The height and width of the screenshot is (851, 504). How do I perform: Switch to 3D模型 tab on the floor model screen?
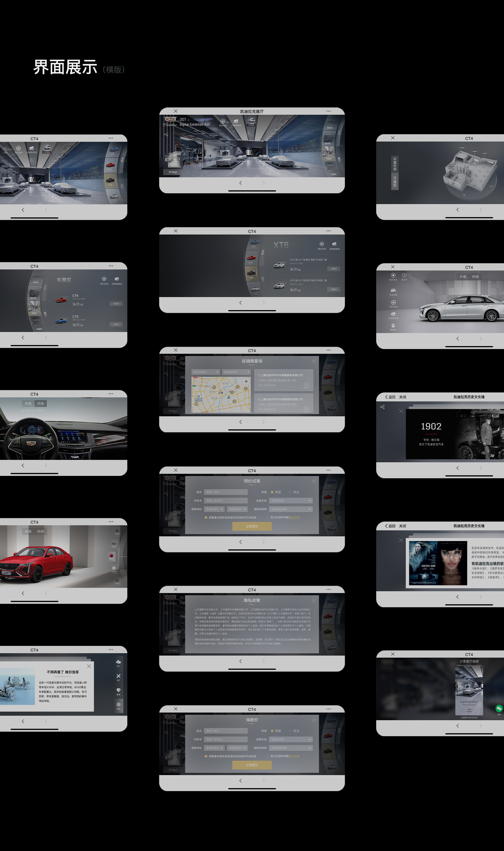pyautogui.click(x=395, y=182)
